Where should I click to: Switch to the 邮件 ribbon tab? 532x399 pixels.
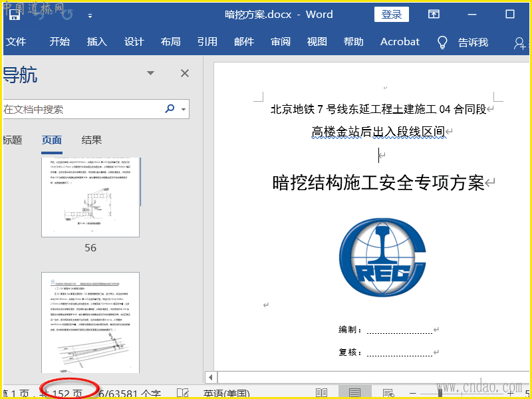coord(244,42)
